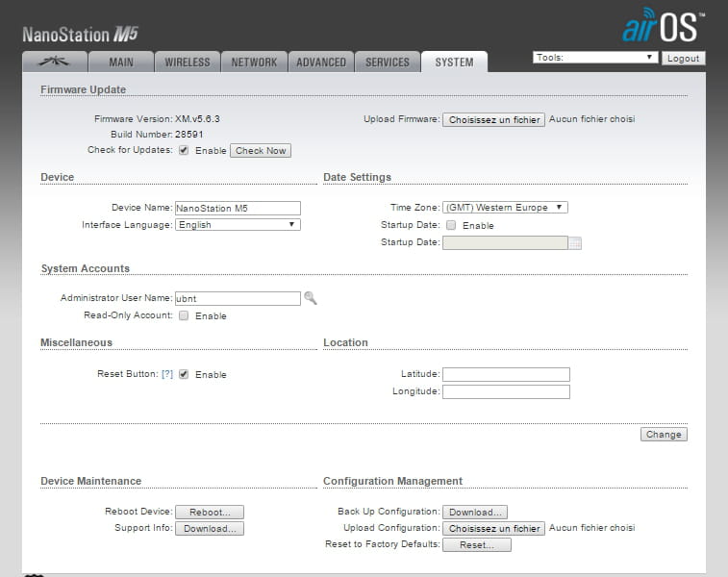Image resolution: width=728 pixels, height=577 pixels.
Task: Click the Location section heading
Action: [x=345, y=342]
